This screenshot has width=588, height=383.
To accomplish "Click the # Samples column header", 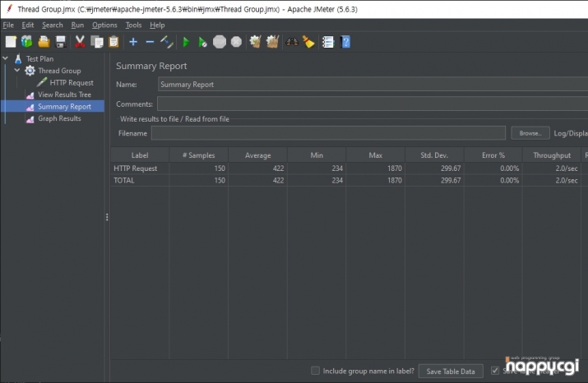I will [x=199, y=155].
